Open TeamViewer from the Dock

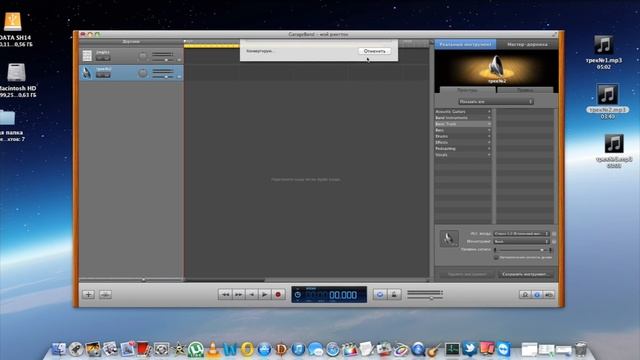[503, 349]
